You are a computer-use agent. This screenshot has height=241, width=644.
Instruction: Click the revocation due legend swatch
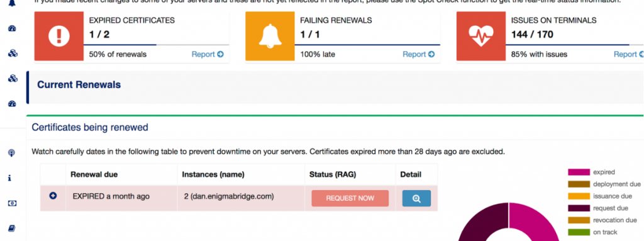click(579, 220)
